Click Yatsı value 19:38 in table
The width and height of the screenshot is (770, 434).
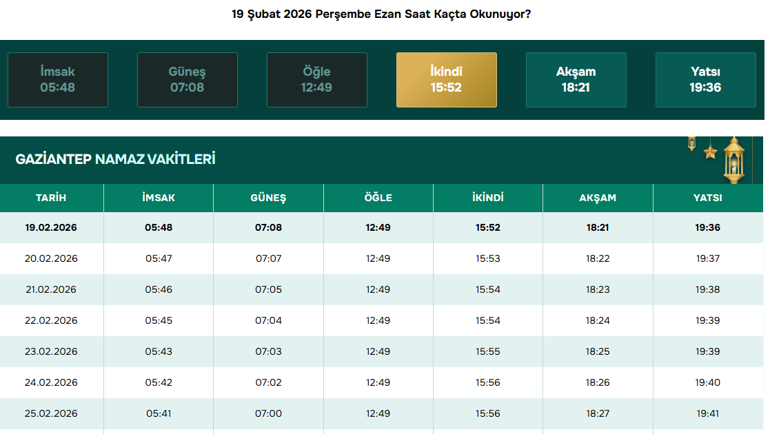point(708,289)
